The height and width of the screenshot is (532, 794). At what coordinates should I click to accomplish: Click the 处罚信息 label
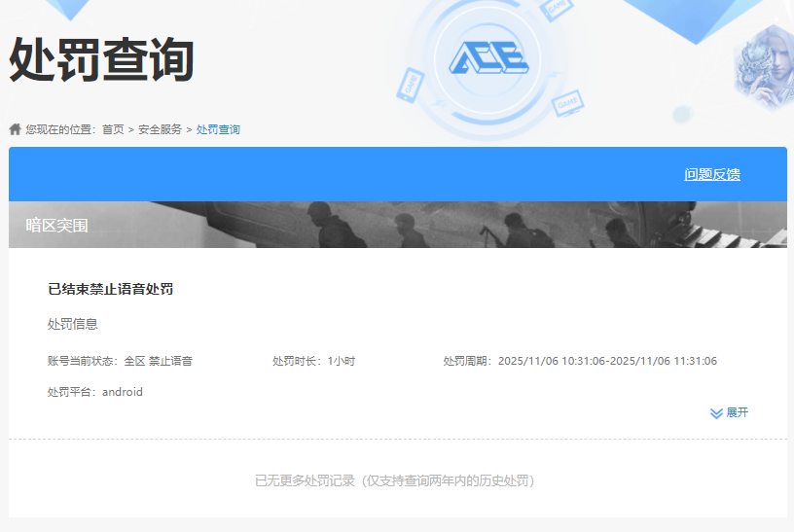[72, 324]
